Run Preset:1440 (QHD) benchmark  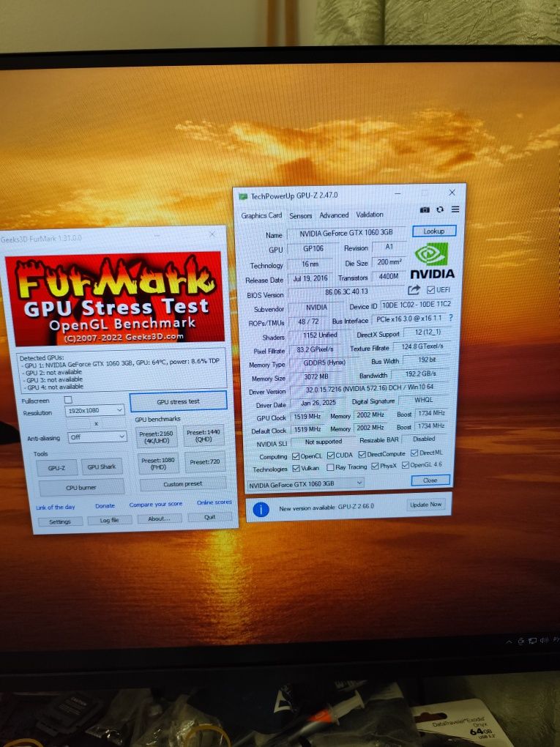tap(204, 436)
